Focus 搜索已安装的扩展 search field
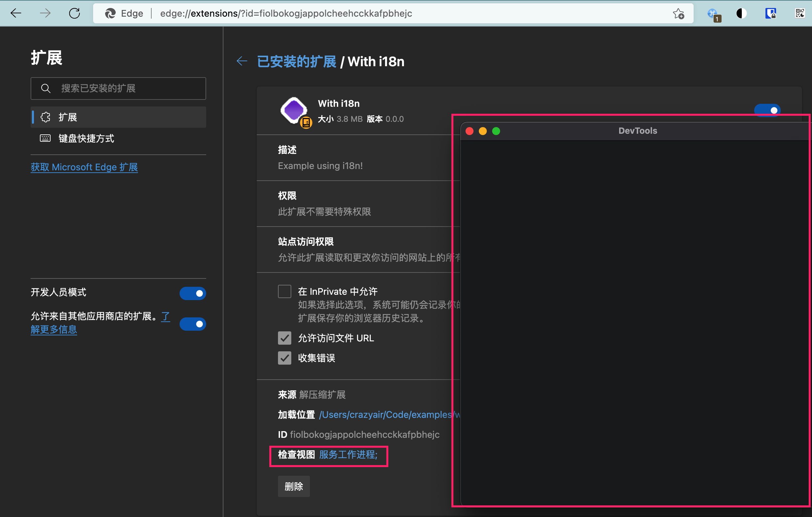 pos(118,88)
